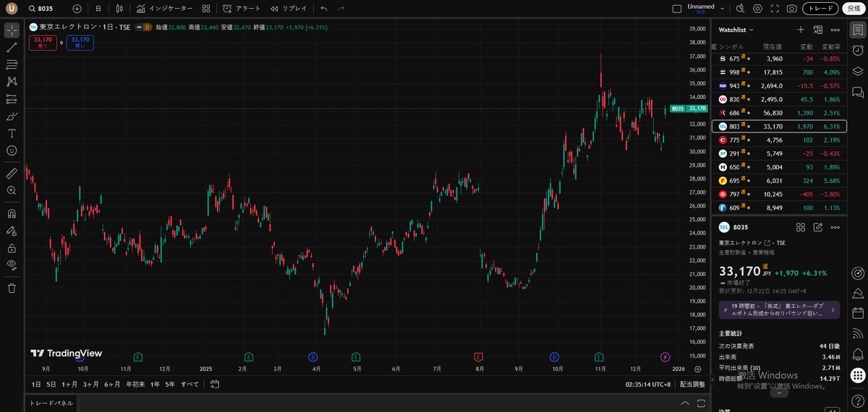Click the red 33,170 sell button
Screen dimensions: 868x412
43,43
